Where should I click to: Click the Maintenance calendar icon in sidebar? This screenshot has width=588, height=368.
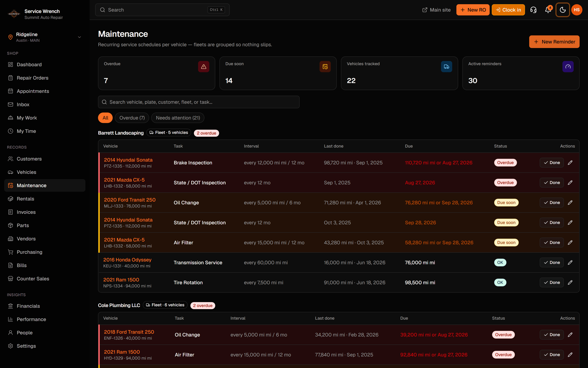tap(10, 185)
